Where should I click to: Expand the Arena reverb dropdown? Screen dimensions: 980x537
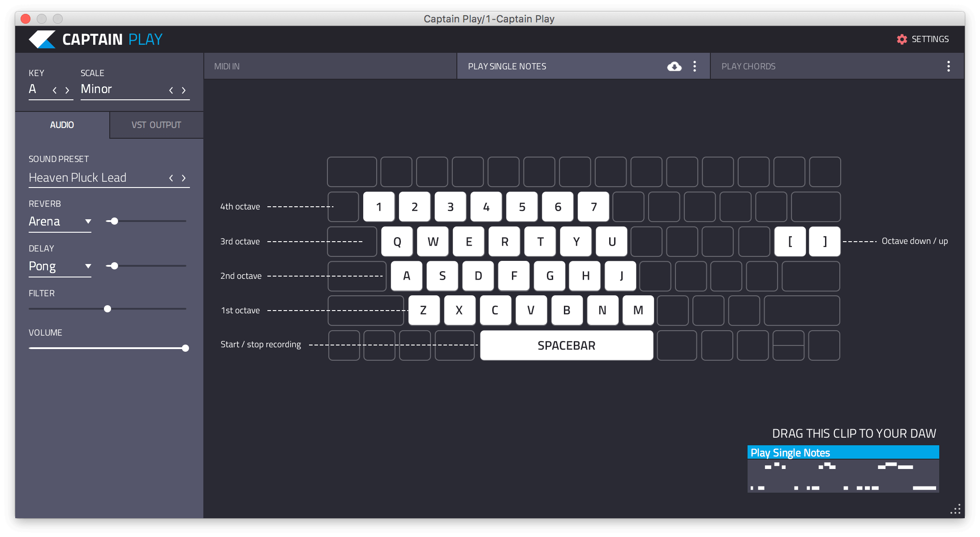[88, 222]
